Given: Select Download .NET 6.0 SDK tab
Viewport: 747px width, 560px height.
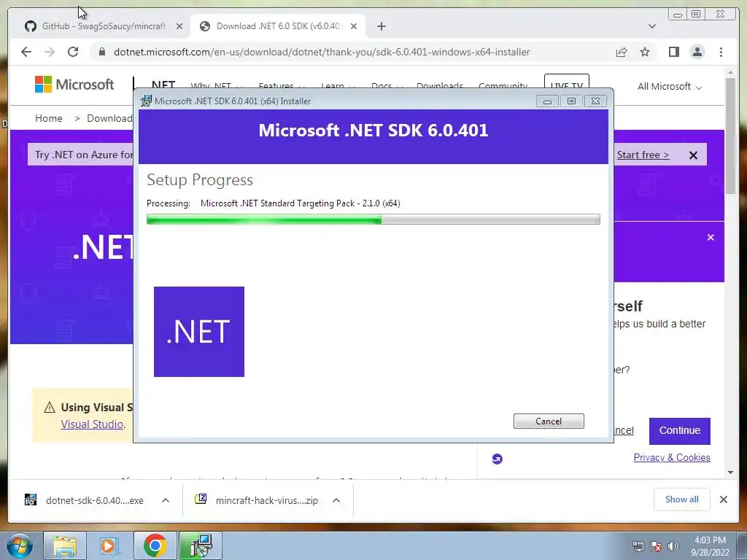Looking at the screenshot, I should pos(279,26).
